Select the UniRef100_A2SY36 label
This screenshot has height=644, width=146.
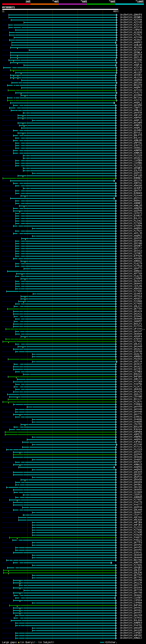pyautogui.click(x=131, y=67)
